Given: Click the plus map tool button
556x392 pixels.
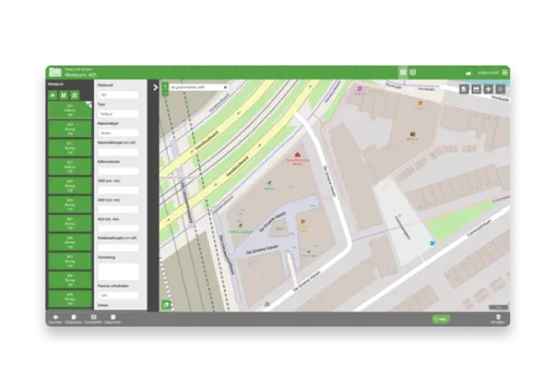Looking at the screenshot, I should click(489, 89).
